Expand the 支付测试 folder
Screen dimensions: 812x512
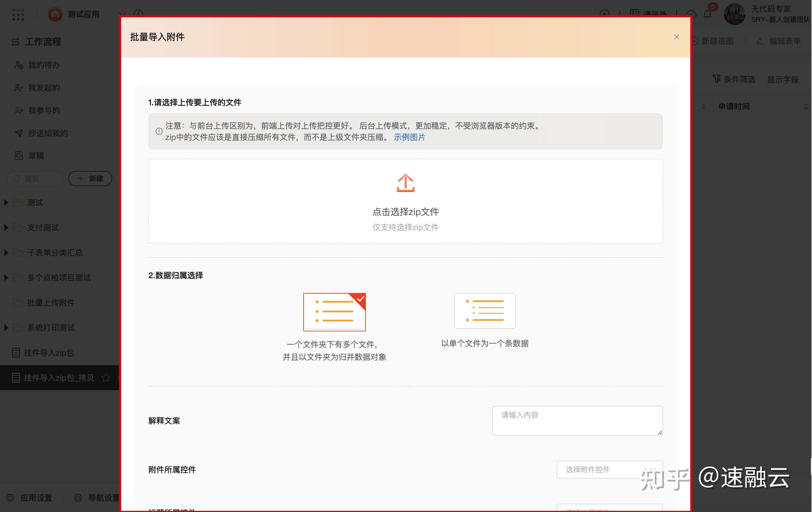6,227
